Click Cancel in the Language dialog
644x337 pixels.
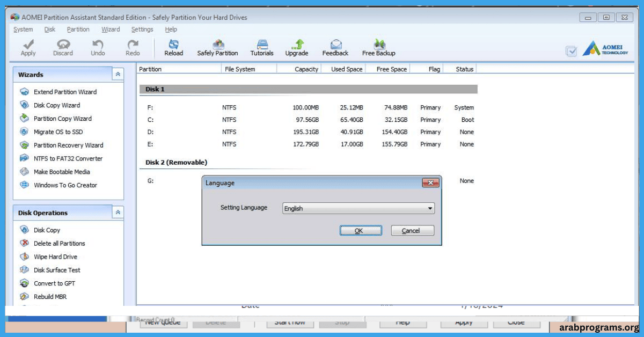[412, 231]
